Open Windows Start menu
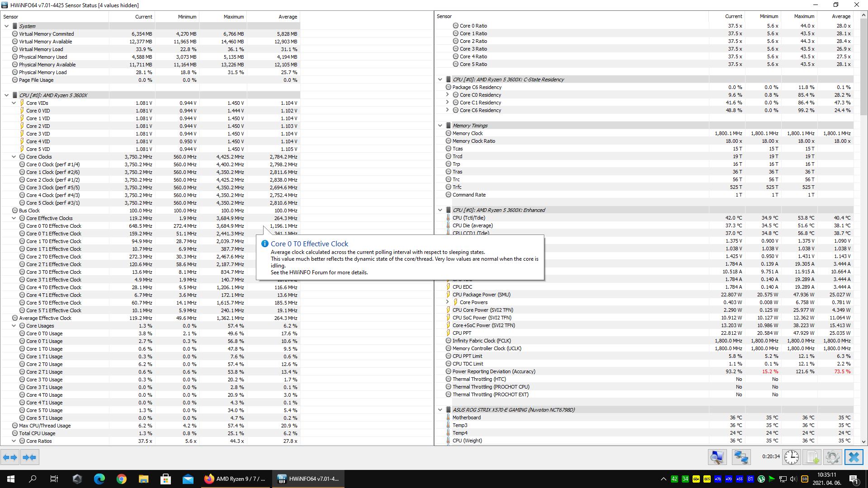This screenshot has height=488, width=868. pos(11,479)
